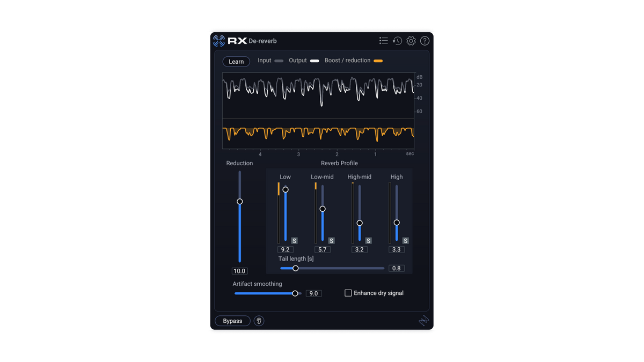Click the Boost / reduction legend label
The image size is (644, 362).
pos(347,61)
